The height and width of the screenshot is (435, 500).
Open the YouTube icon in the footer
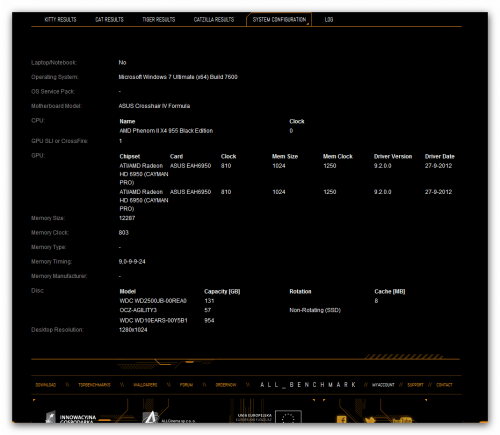(x=402, y=420)
